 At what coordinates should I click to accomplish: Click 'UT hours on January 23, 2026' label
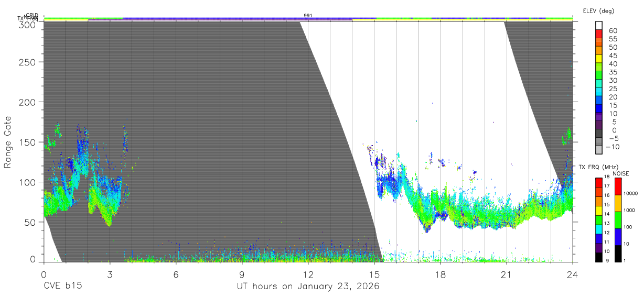[x=307, y=287]
